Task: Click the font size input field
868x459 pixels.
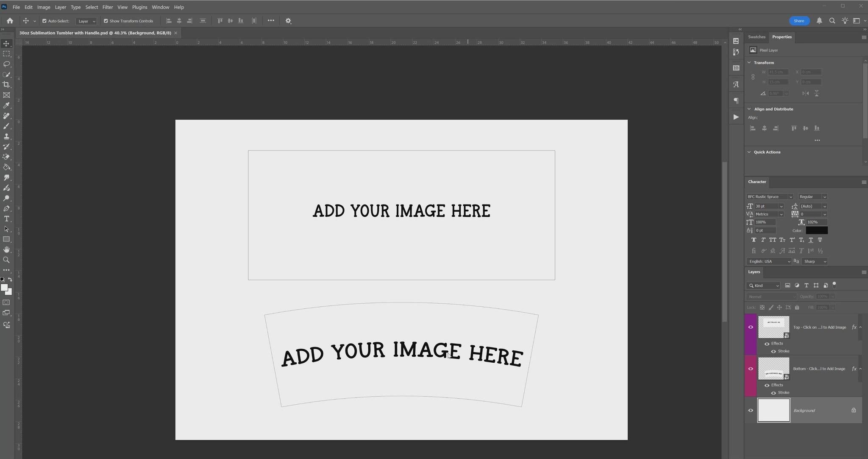Action: coord(766,206)
